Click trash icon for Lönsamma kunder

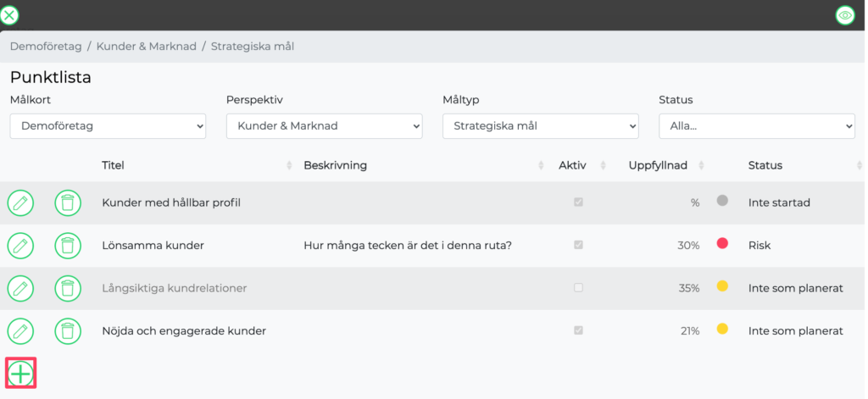[68, 246]
